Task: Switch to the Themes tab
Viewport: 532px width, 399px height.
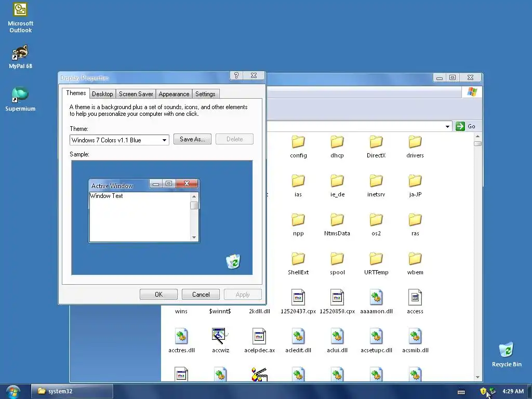Action: 76,93
